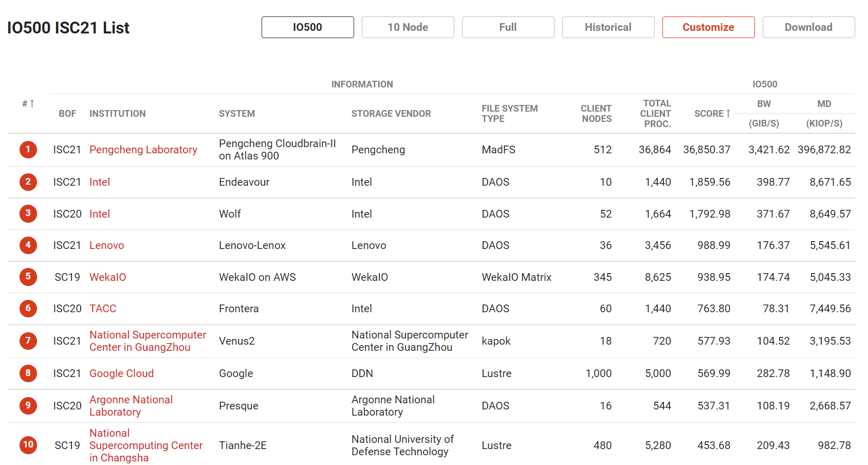Select Pengcheng Cloudbrain-II on Atlas 900 cell
Viewport: 868px width, 465px height.
point(278,150)
